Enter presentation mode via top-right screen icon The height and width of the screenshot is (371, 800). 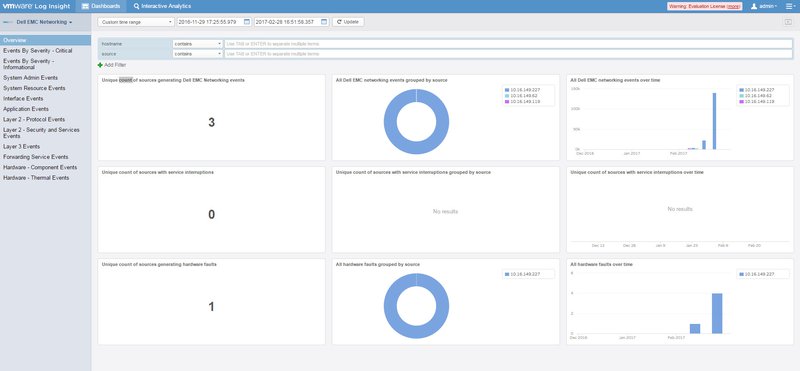[788, 22]
